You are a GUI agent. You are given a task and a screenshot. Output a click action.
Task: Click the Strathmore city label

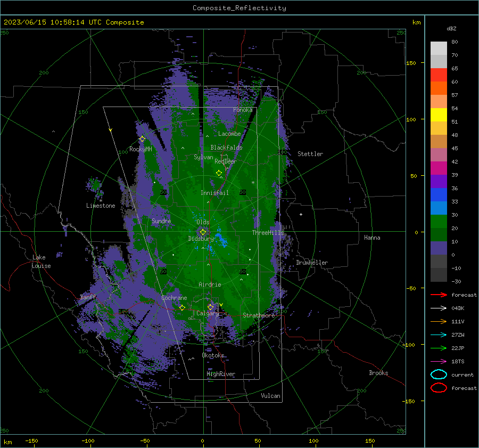click(259, 315)
